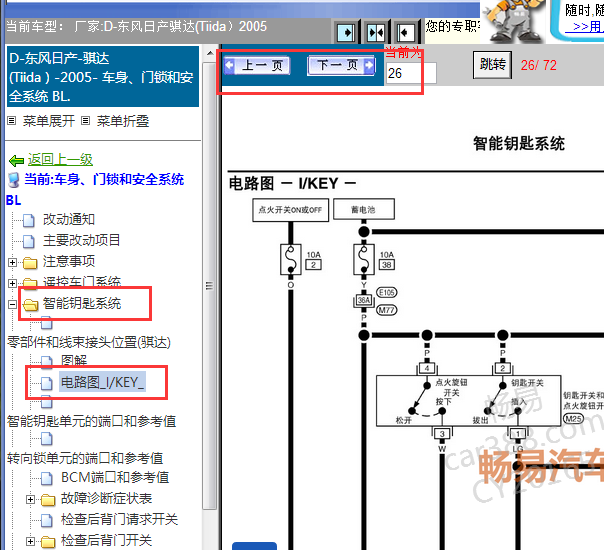Open 零部件和线束接头位置(骐达) item
This screenshot has height=550, width=604.
(89, 342)
